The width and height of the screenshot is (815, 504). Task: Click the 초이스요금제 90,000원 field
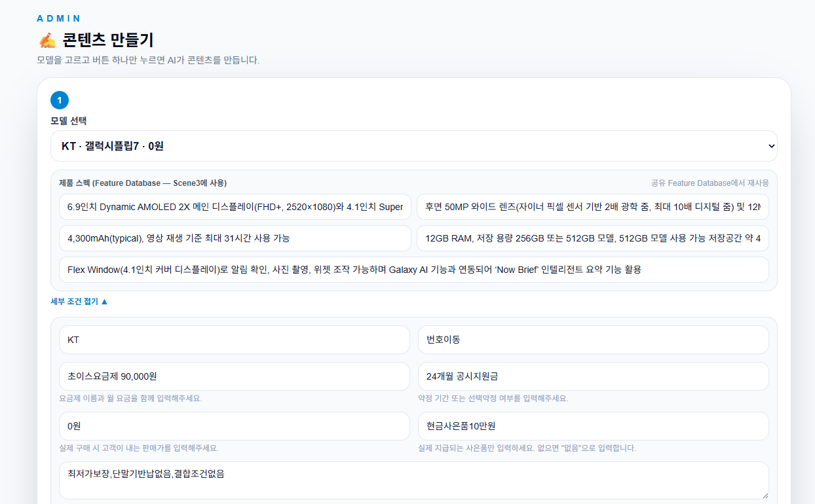[x=235, y=376]
